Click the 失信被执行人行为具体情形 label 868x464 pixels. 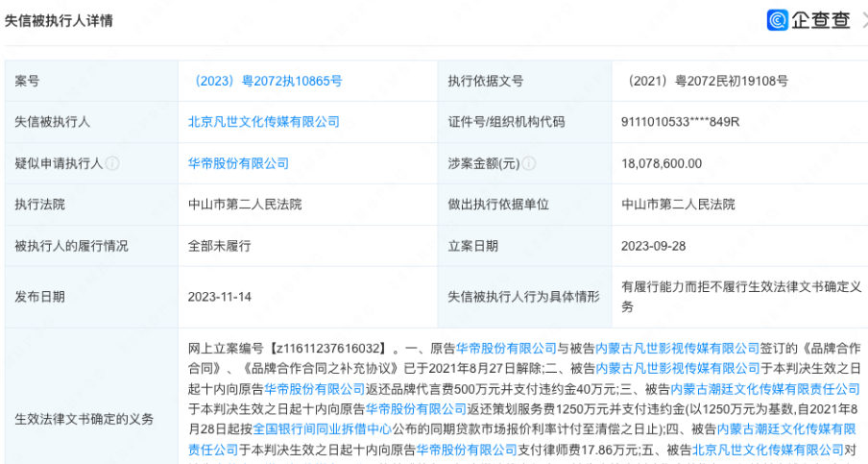click(523, 297)
